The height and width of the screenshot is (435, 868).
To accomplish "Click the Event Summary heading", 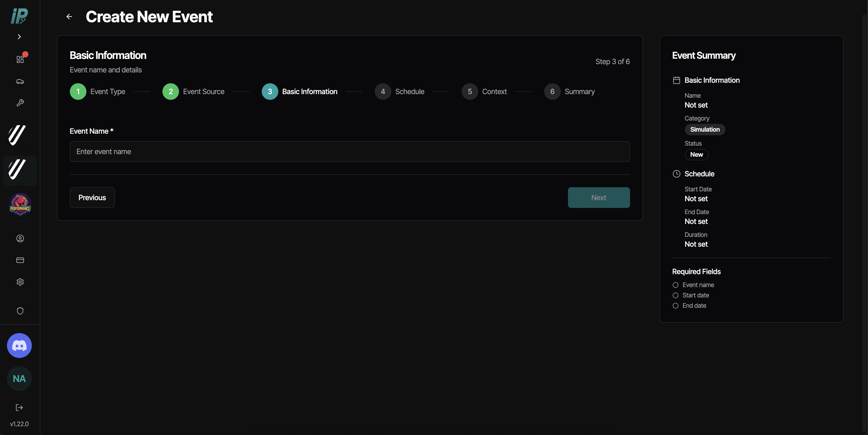I will (704, 56).
